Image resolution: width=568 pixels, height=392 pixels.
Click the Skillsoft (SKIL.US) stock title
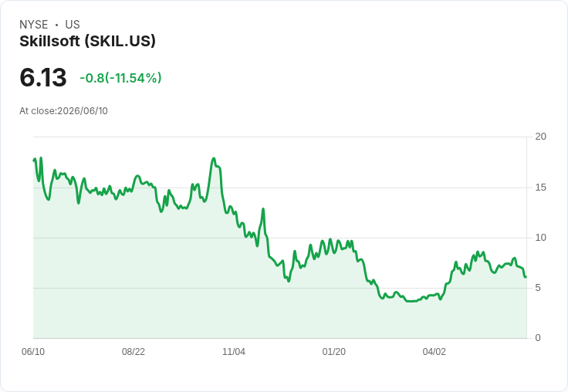tap(87, 41)
